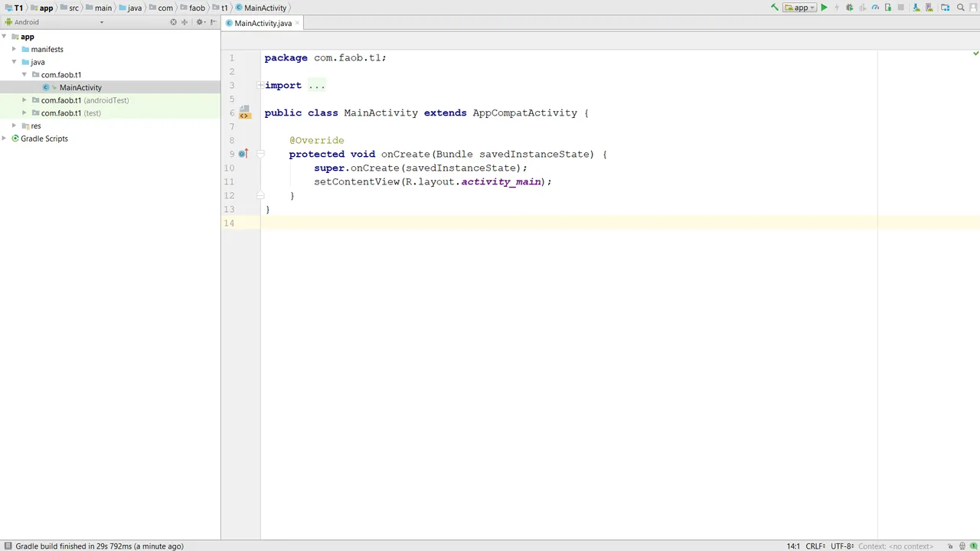Viewport: 980px width, 551px height.
Task: Select the res folder item
Action: click(x=36, y=126)
